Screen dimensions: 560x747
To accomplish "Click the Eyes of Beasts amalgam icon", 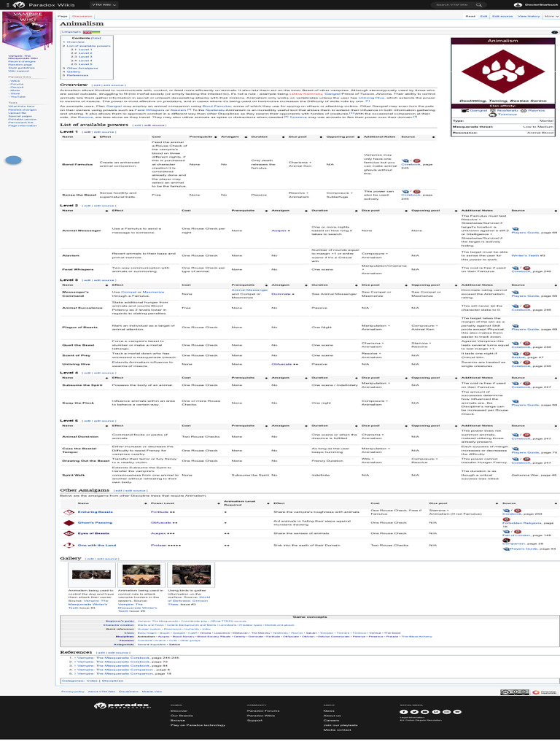I will click(x=69, y=533).
